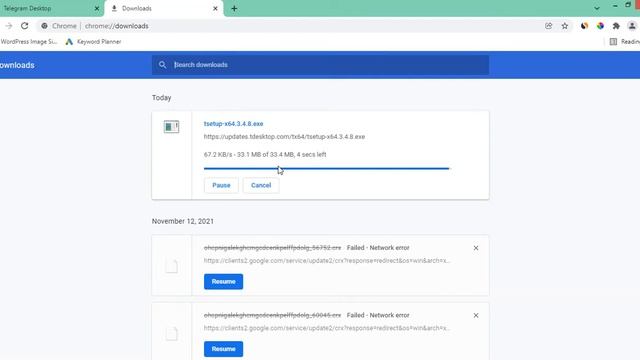Click the Chrome site info icon

pyautogui.click(x=44, y=26)
